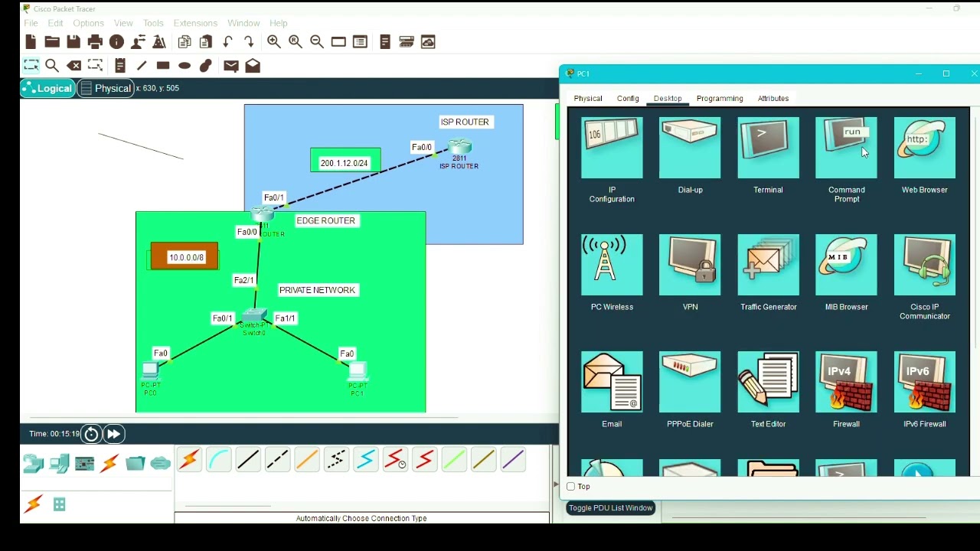Open the MIB Browser

pos(846,265)
